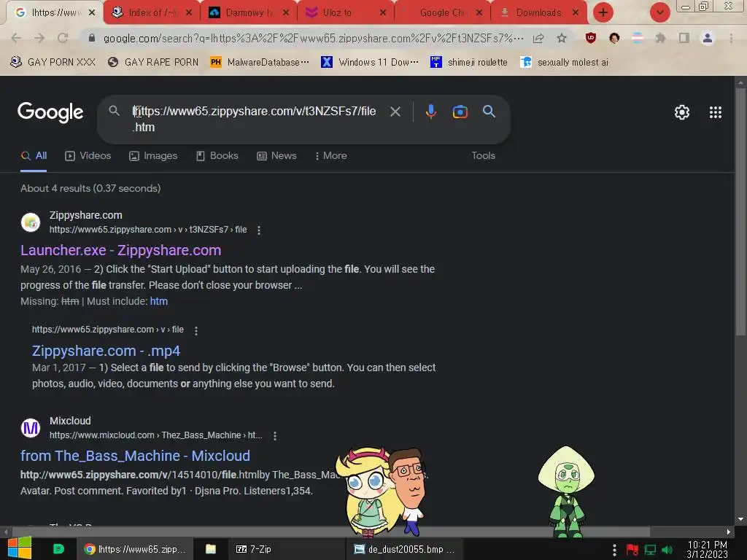This screenshot has height=560, width=747.
Task: Click the taskbar volume speaker icon
Action: tap(667, 550)
